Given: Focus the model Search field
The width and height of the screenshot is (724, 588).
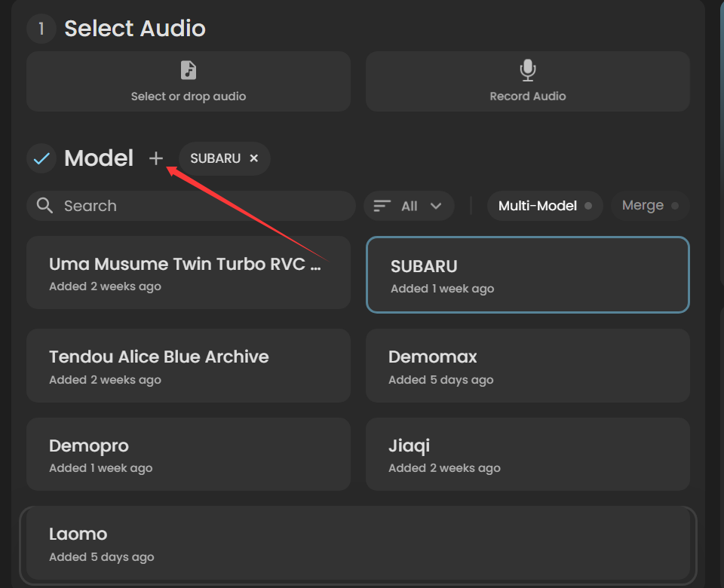Looking at the screenshot, I should click(x=191, y=206).
